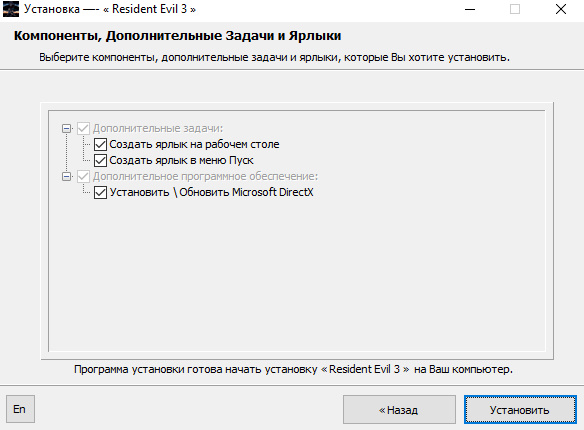Toggle 'Создать ярлык в меню Пуск' checkbox
The height and width of the screenshot is (430, 584).
coord(101,160)
